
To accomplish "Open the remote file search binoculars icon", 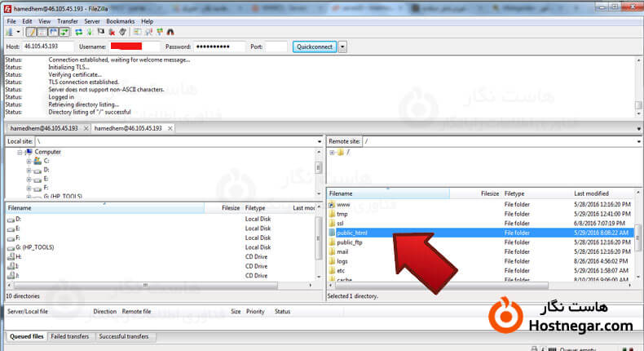I will (170, 32).
